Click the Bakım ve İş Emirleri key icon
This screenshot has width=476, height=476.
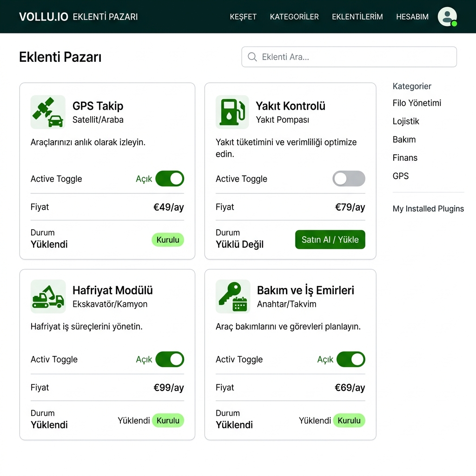(x=233, y=296)
